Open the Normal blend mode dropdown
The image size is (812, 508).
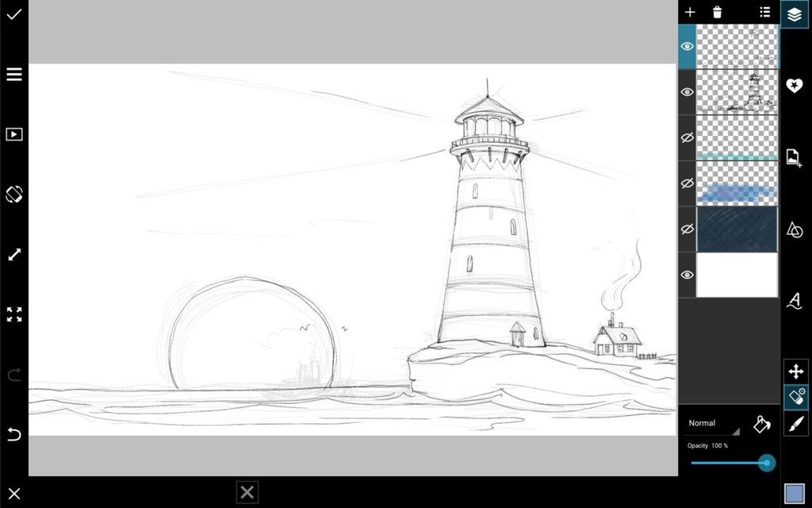coord(714,424)
